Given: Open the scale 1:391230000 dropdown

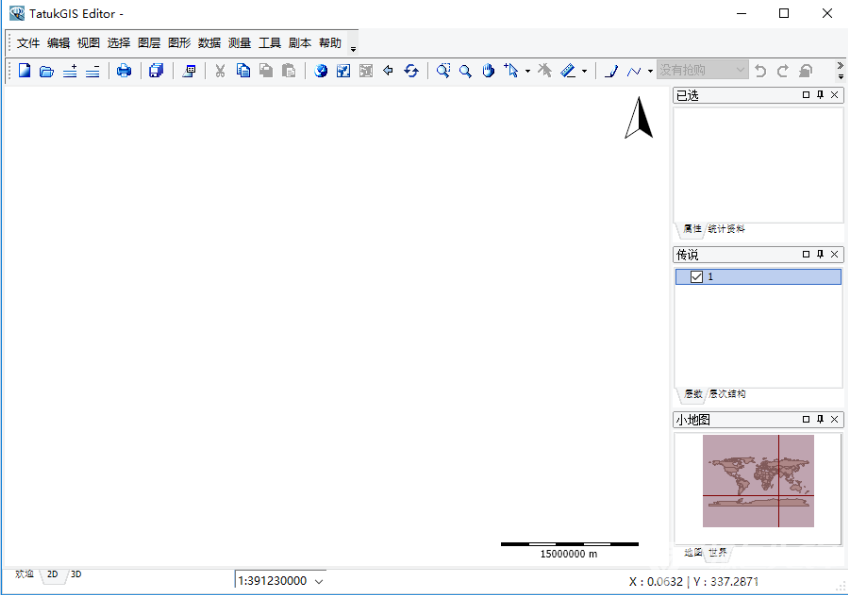Looking at the screenshot, I should [319, 581].
